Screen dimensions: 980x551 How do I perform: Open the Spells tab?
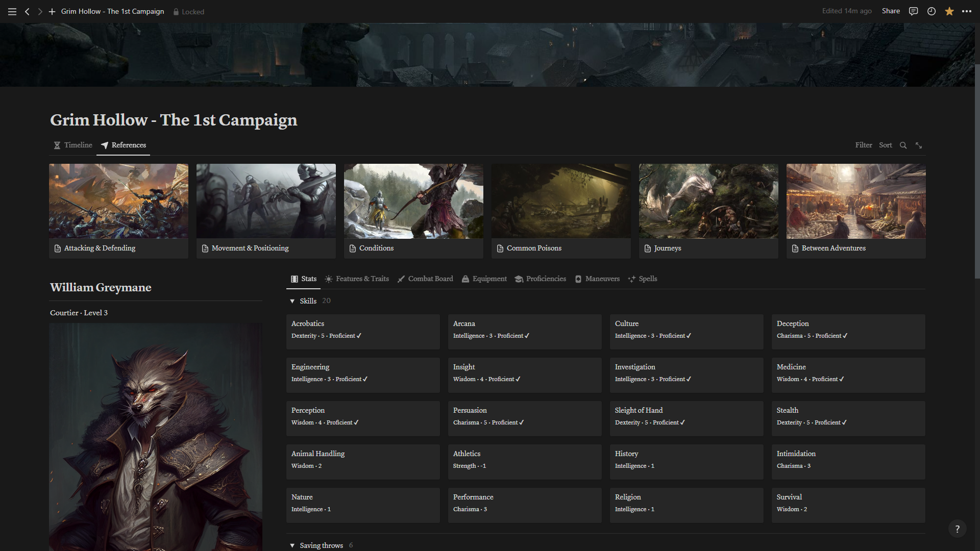pos(643,279)
